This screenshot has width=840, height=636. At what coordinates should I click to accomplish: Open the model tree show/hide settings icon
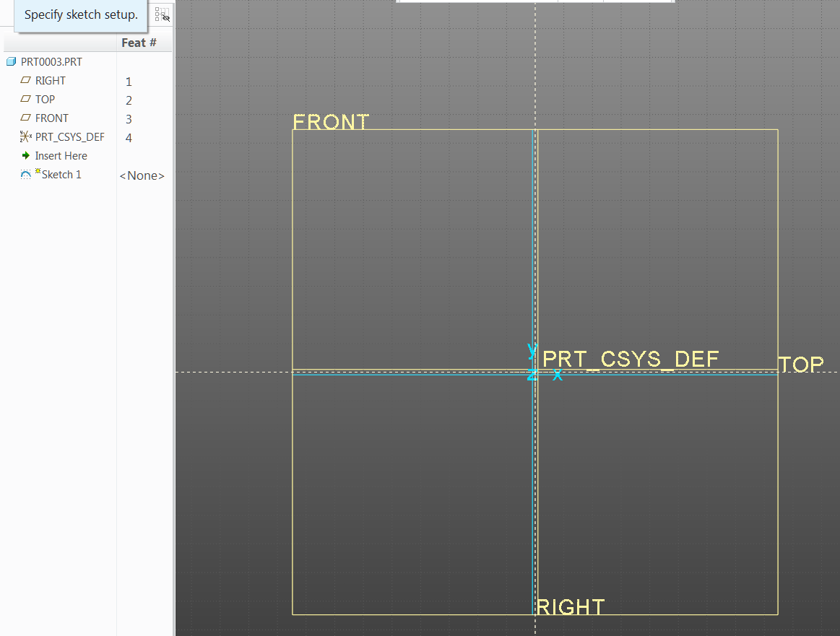point(163,14)
